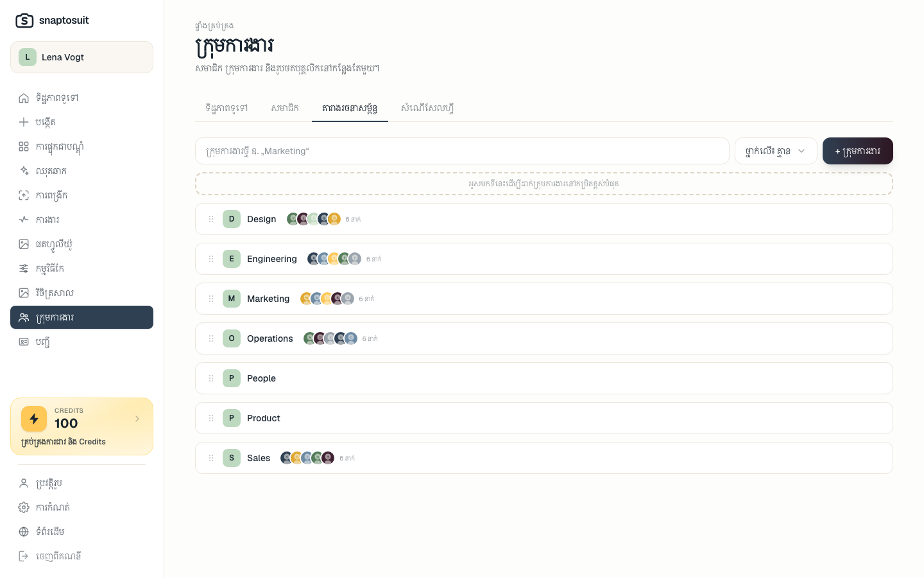This screenshot has width=924, height=578.
Task: Focus the new team name input field
Action: [462, 151]
